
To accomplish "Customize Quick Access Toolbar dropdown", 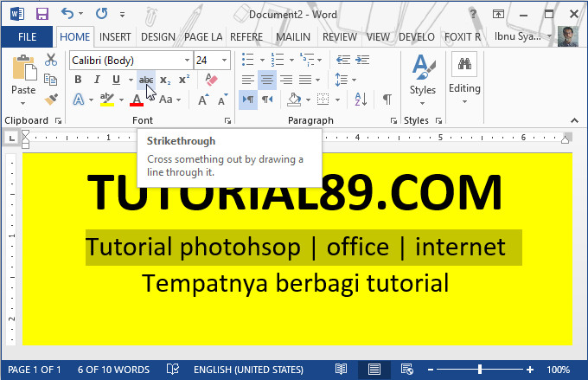I will (122, 15).
